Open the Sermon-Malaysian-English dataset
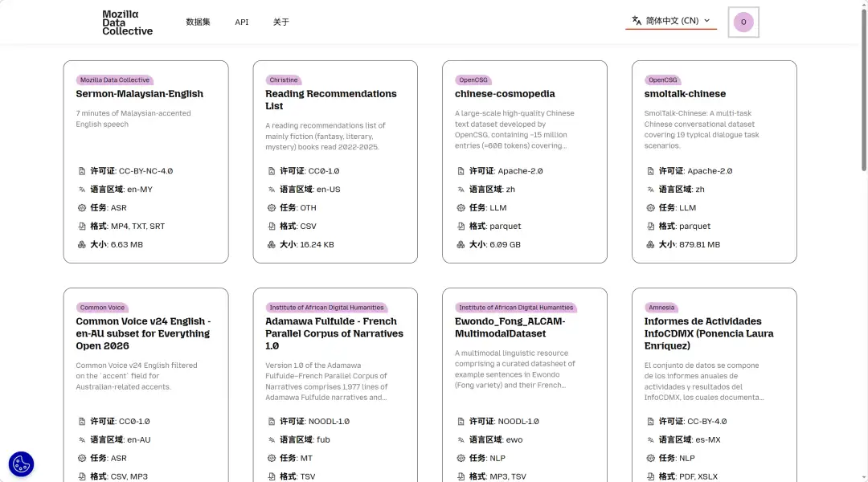The image size is (868, 482). click(140, 94)
